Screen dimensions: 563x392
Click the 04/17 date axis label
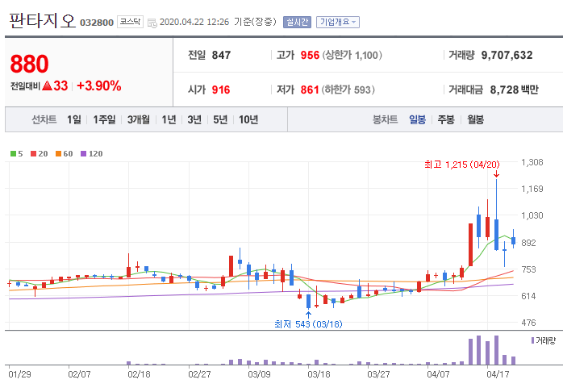pos(498,374)
